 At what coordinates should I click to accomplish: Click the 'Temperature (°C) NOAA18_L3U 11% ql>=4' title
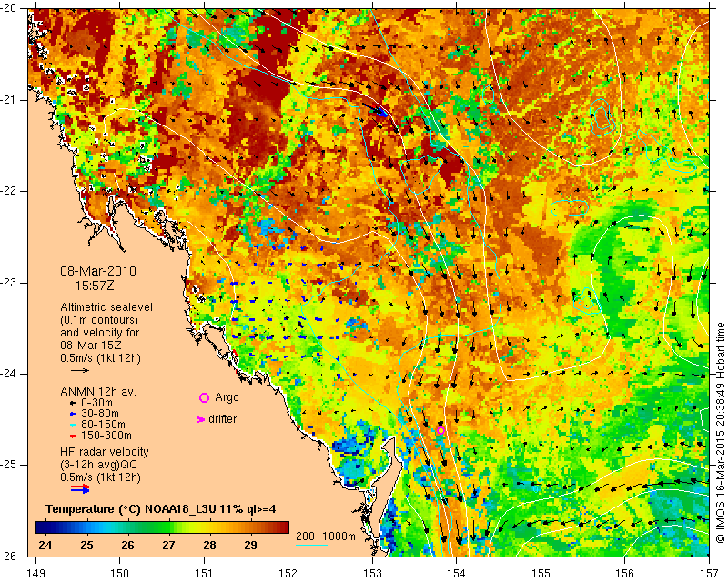[161, 509]
